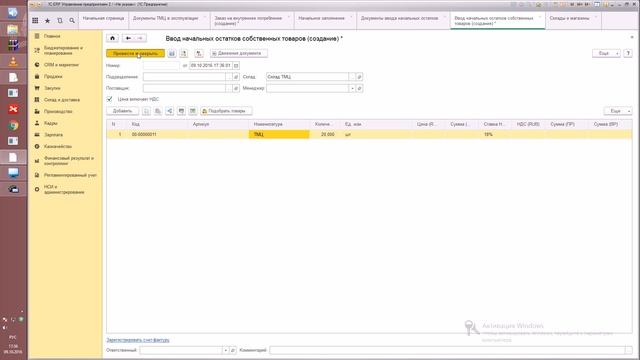Open the Склад ТМЦ value with its open icon
The image size is (640, 360).
click(359, 77)
